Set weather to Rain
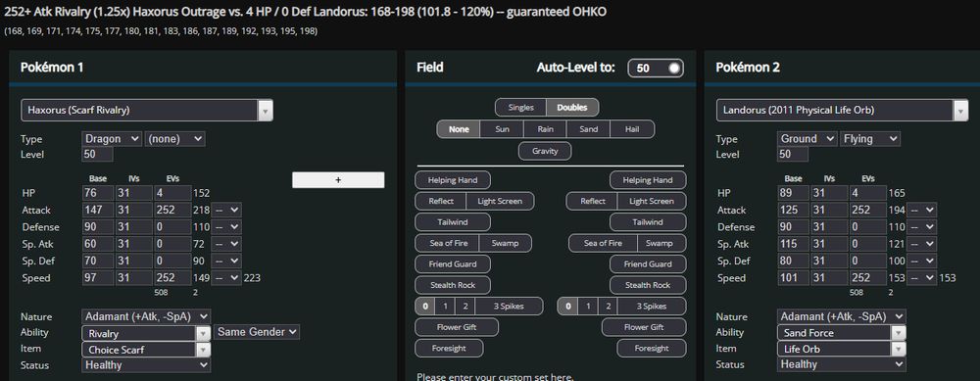This screenshot has width=980, height=381. 545,129
